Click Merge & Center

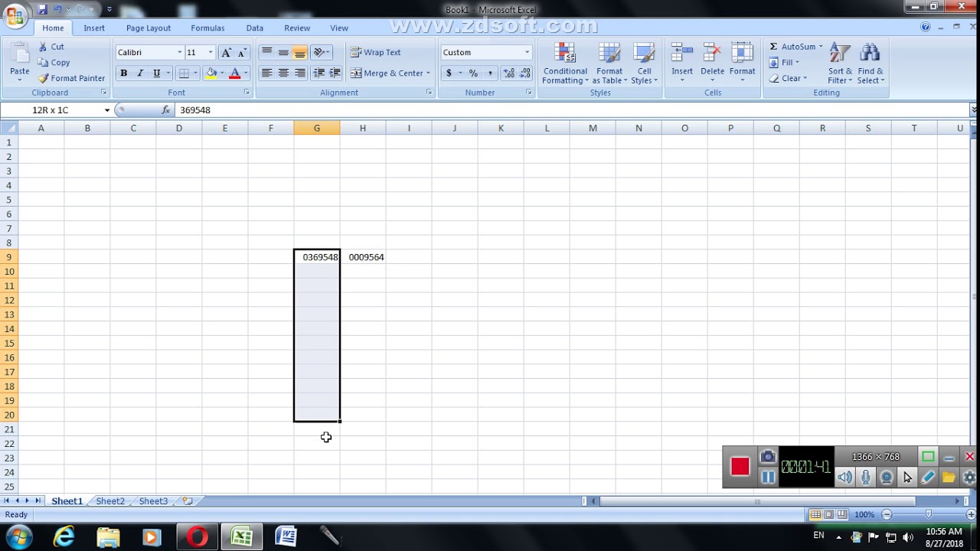(x=387, y=73)
